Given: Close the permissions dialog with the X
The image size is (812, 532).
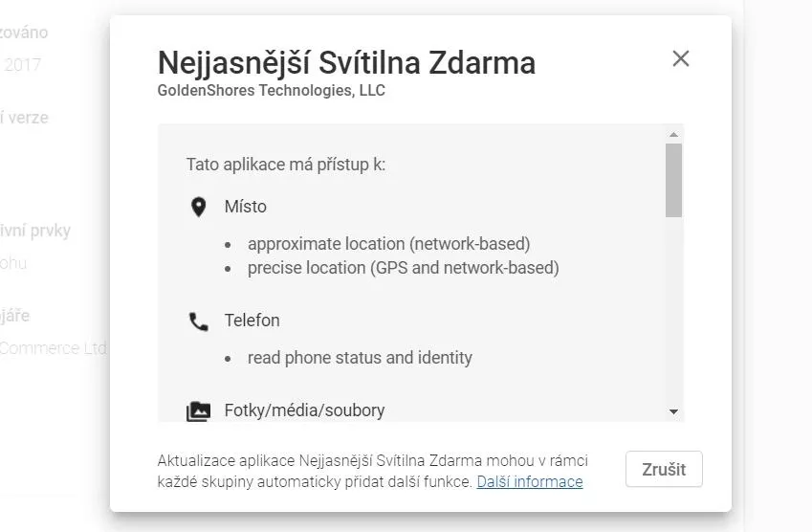Looking at the screenshot, I should pyautogui.click(x=680, y=58).
